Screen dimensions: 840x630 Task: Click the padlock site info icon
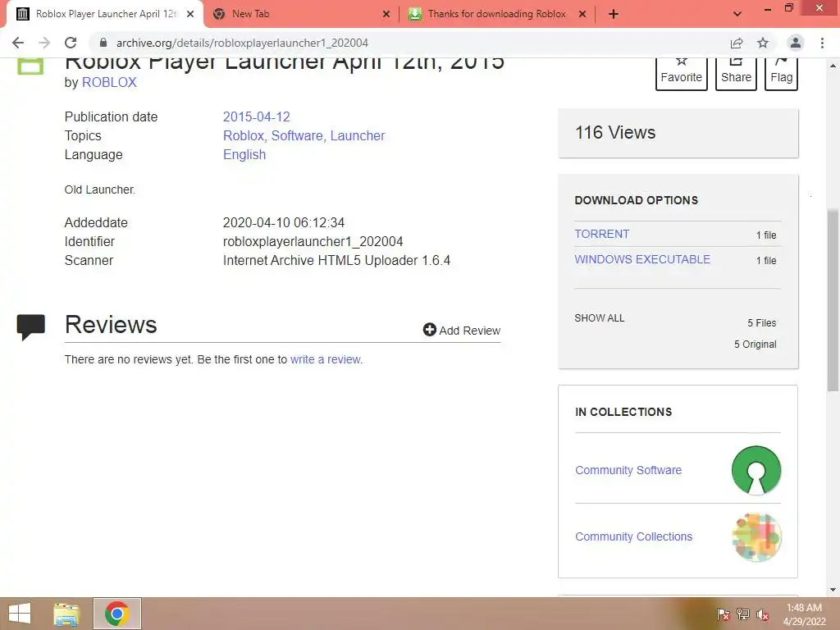click(103, 43)
